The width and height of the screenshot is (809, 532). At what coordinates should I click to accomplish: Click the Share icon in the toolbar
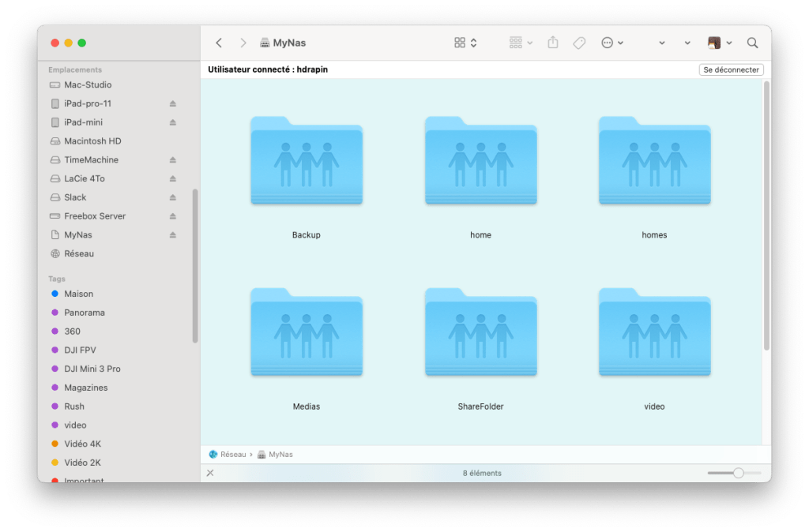click(x=553, y=43)
